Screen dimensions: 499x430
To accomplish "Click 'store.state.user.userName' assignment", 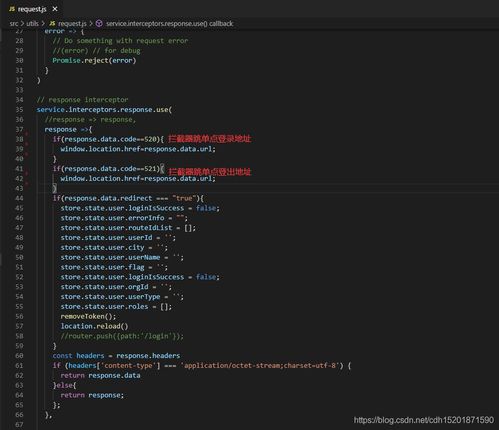I will click(122, 258).
